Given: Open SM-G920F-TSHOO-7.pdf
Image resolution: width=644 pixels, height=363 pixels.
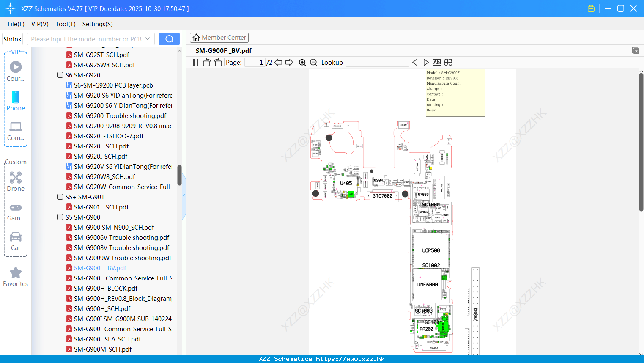Looking at the screenshot, I should [x=109, y=136].
